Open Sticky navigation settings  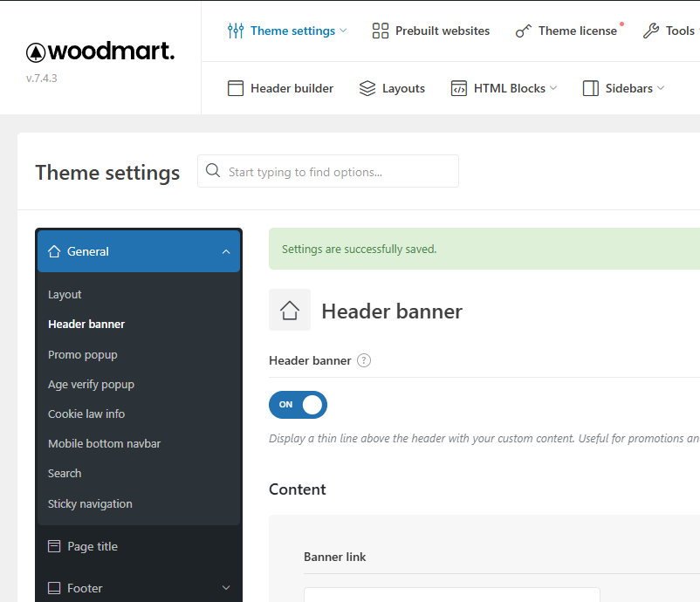pyautogui.click(x=90, y=503)
